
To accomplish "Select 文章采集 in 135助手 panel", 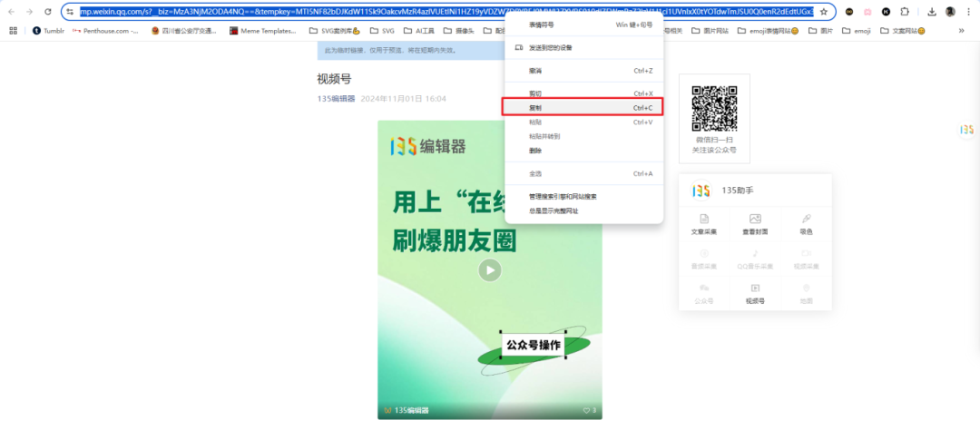I will coord(704,225).
